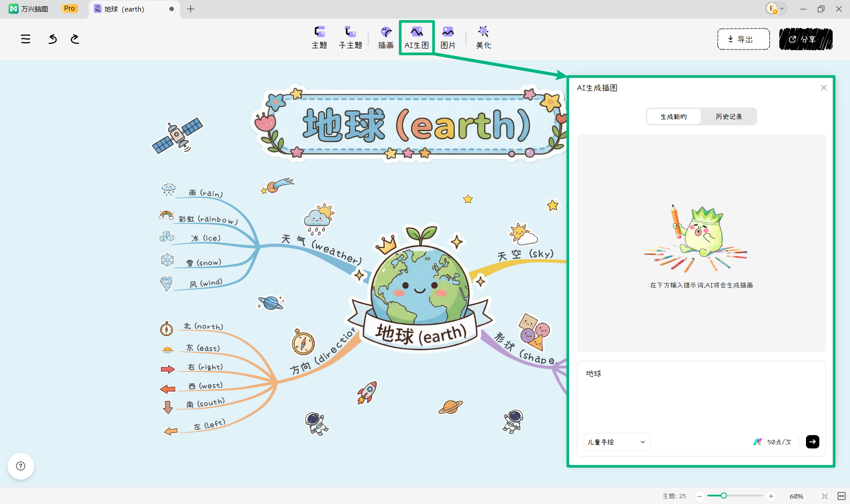Select the 东 (east) subtopic
Screen dimensions: 850x504
203,348
